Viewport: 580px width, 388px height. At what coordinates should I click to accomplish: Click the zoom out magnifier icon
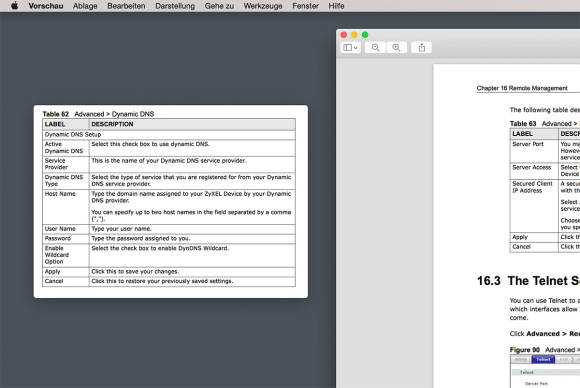[375, 47]
